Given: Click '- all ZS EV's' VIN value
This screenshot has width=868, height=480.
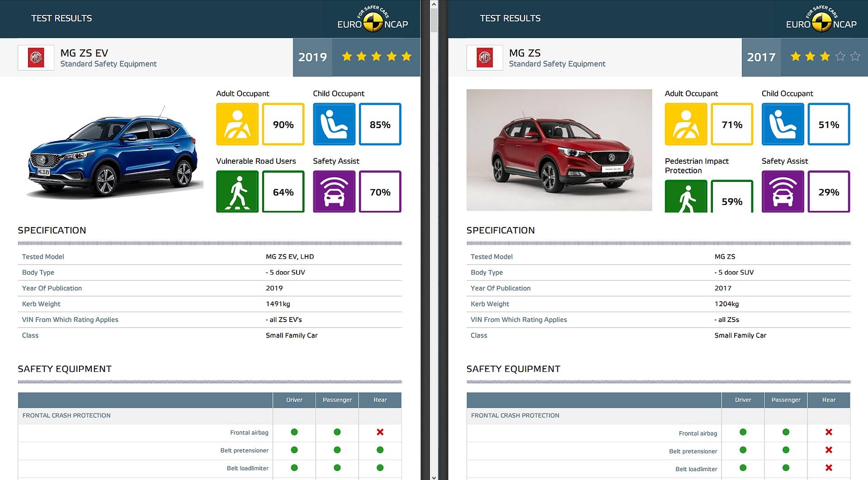Looking at the screenshot, I should [x=284, y=319].
